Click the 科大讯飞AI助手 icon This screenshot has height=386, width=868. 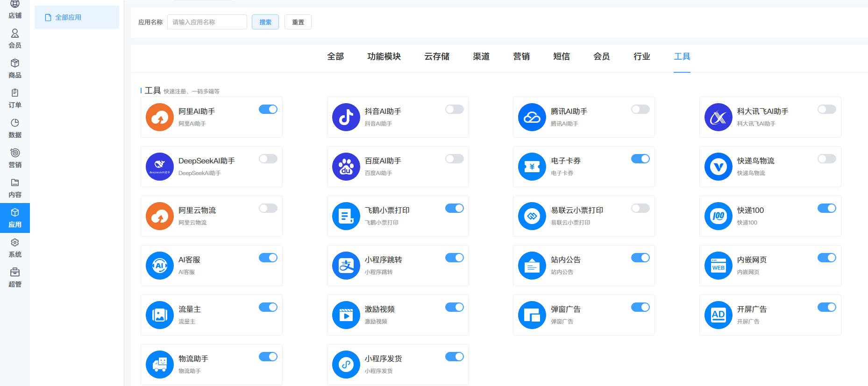[x=719, y=117]
